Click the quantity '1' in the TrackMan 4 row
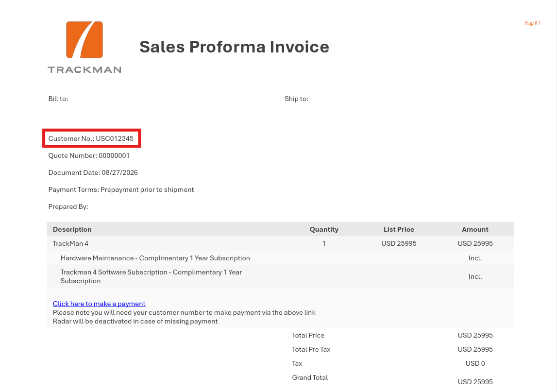The height and width of the screenshot is (392, 557). tap(324, 243)
